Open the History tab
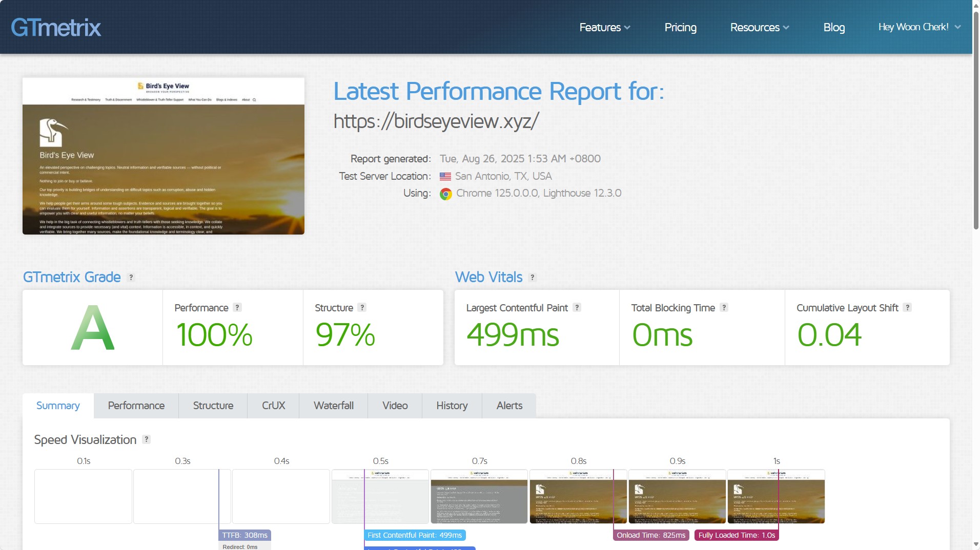Viewport: 980px width, 550px height. click(452, 406)
